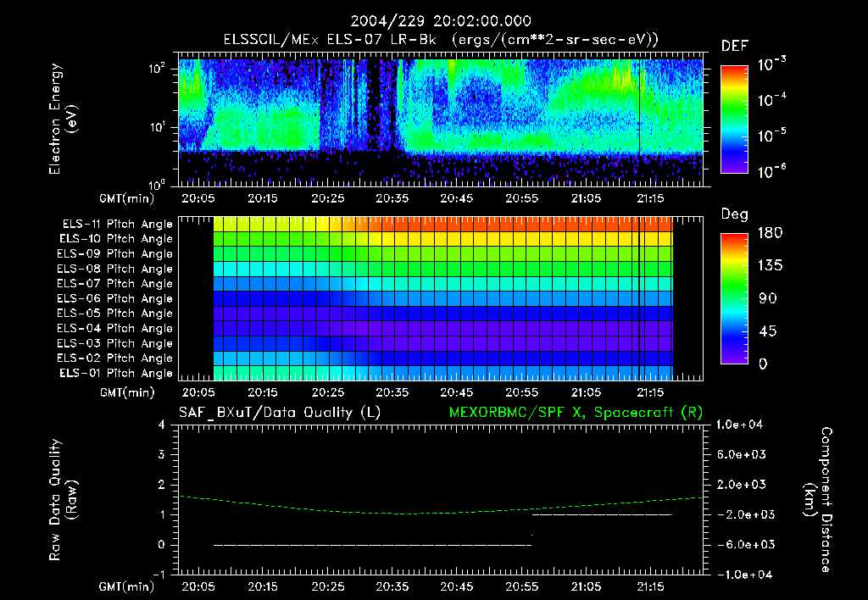Select the ELS-06 Pitch Angle row label
The image size is (868, 600).
(115, 298)
